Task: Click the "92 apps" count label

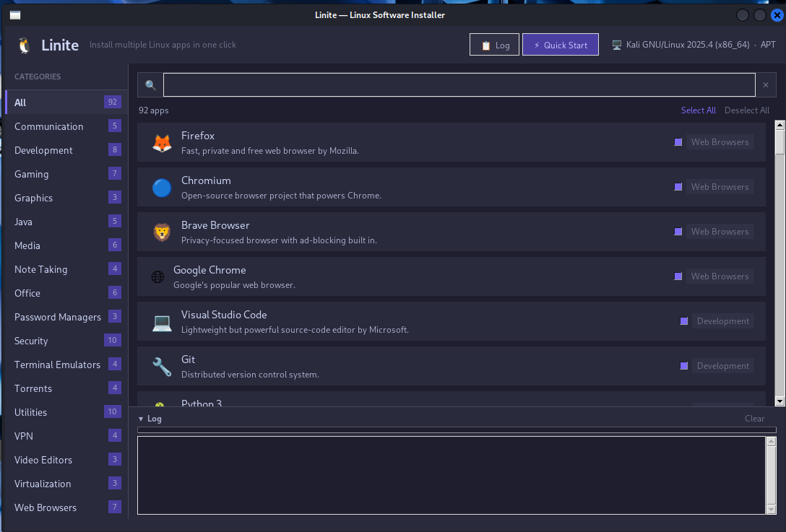Action: [153, 110]
